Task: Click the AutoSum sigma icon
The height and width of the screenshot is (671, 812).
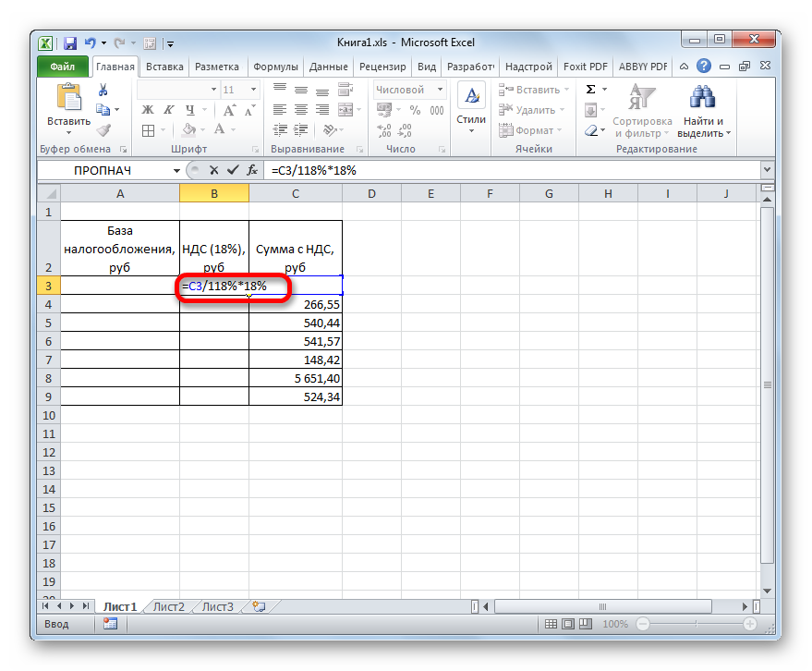Action: click(x=590, y=90)
